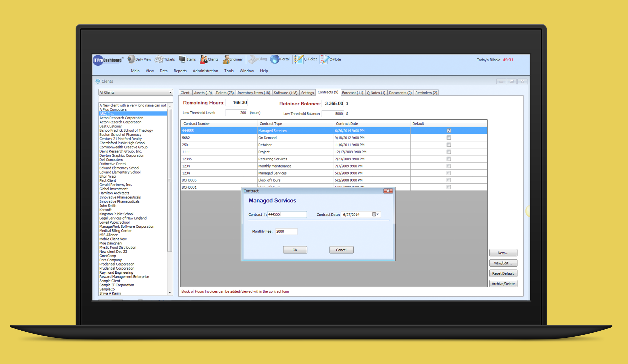Open the Daily View toolbar icon

(131, 59)
